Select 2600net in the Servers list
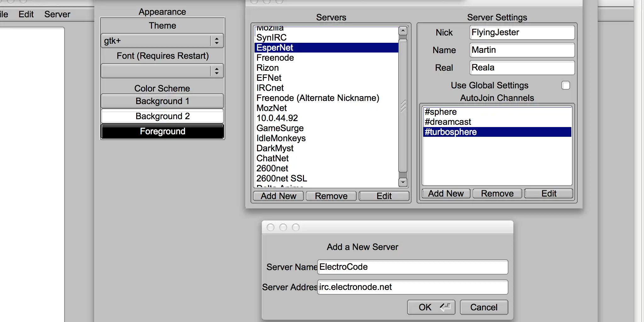 tap(326, 169)
